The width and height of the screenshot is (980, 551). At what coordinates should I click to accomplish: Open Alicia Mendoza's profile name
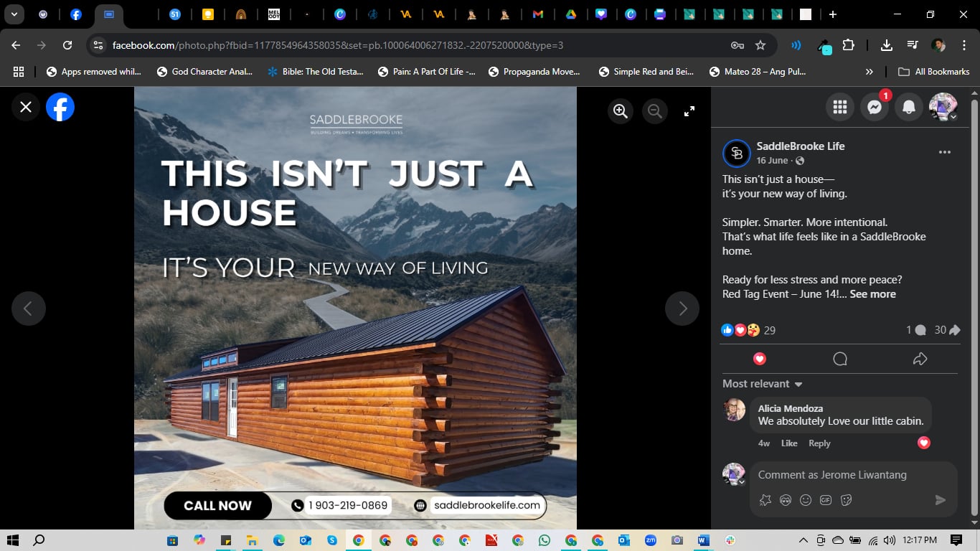[x=791, y=408]
